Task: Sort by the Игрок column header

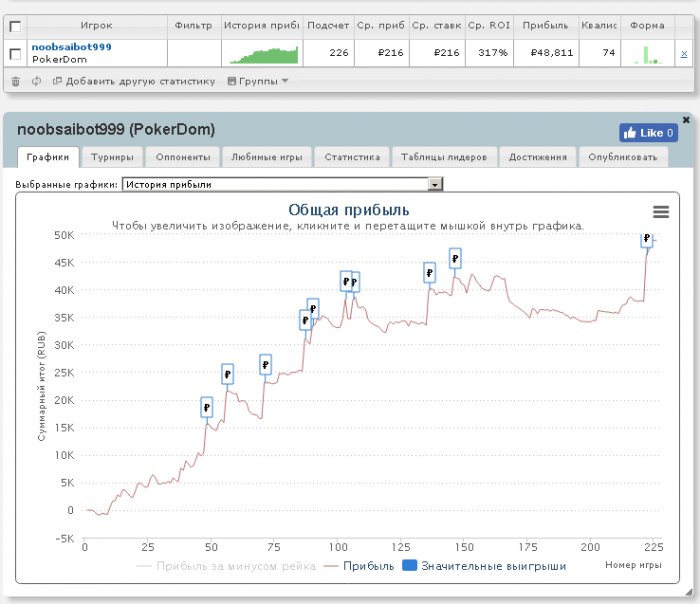Action: (x=97, y=25)
